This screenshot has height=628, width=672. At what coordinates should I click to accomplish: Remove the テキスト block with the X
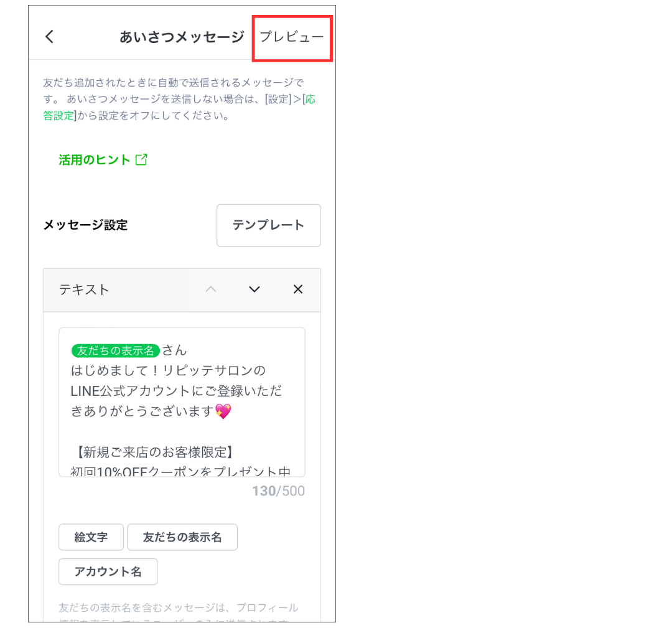click(x=298, y=289)
